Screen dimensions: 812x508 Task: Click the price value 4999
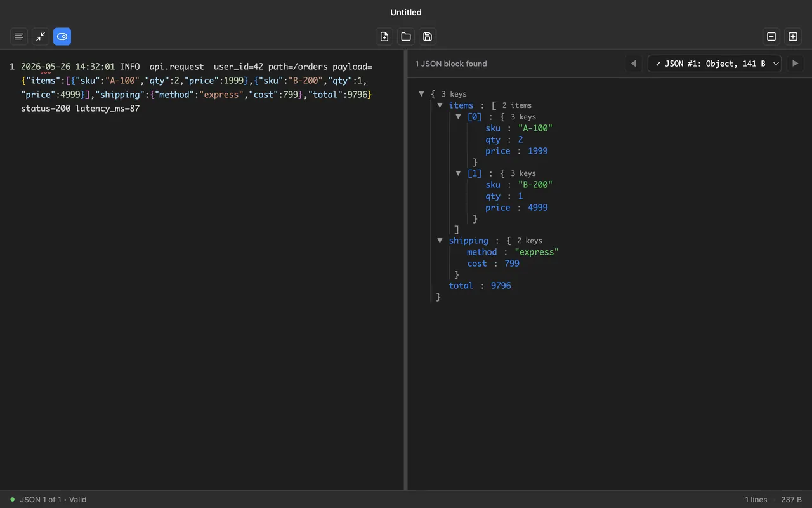pos(538,208)
